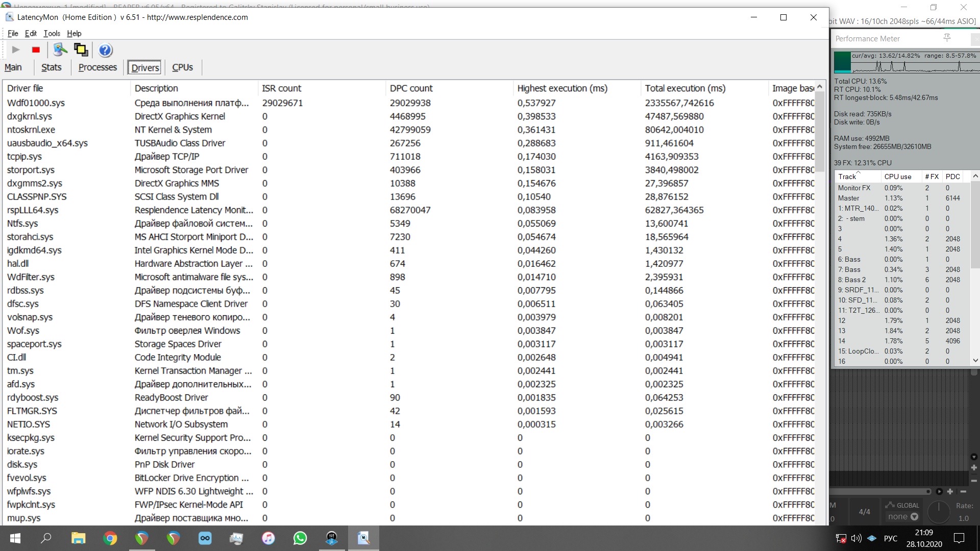The width and height of the screenshot is (980, 551).
Task: Sort by the Highest execution (ms) column
Action: [x=562, y=88]
